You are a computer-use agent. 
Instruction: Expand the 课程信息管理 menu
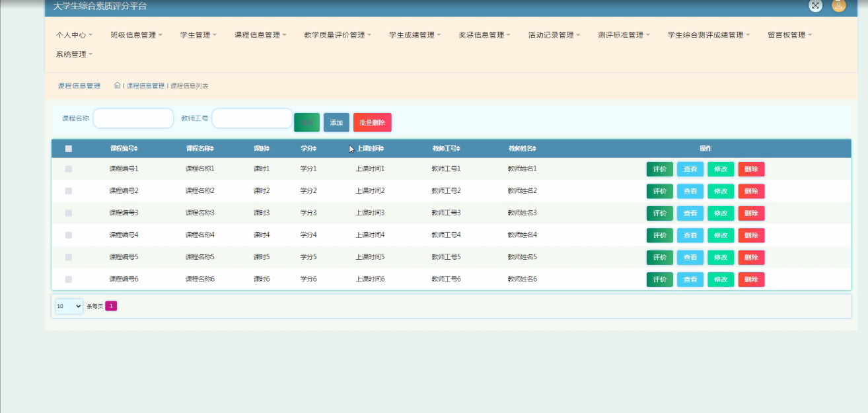tap(260, 35)
